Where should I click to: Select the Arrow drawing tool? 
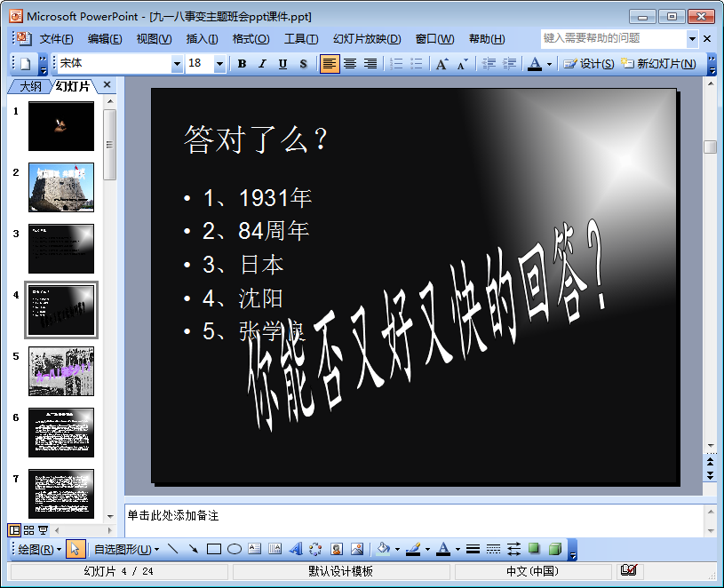tap(193, 549)
